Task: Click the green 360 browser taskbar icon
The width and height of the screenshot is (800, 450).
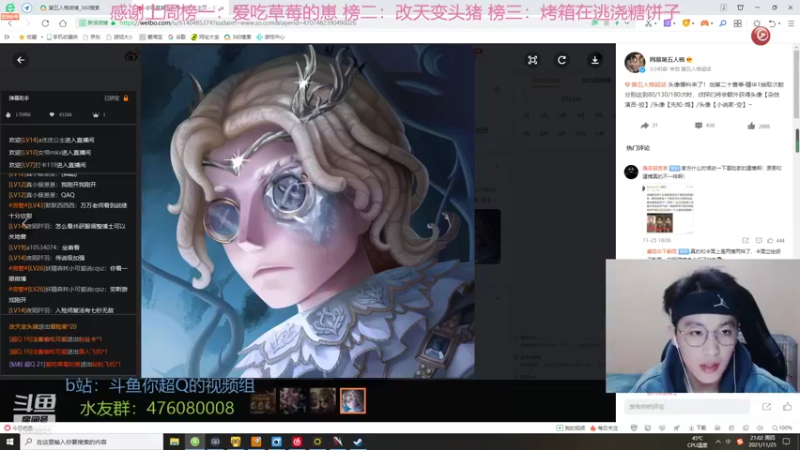Action: (x=195, y=441)
